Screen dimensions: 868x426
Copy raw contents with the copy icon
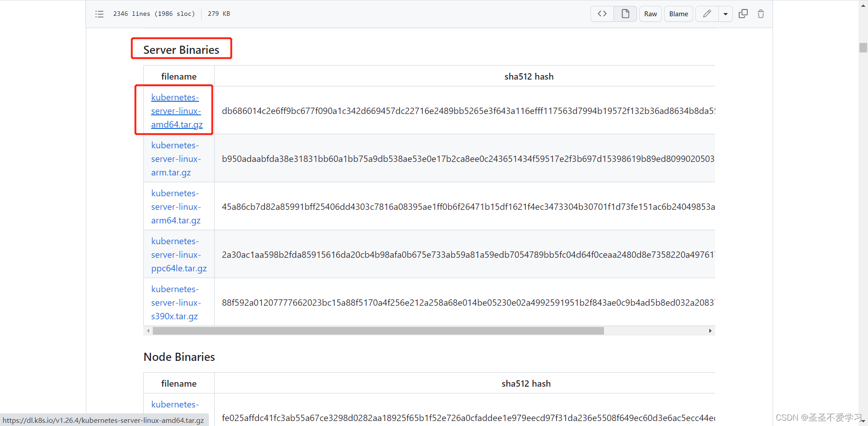(x=743, y=14)
